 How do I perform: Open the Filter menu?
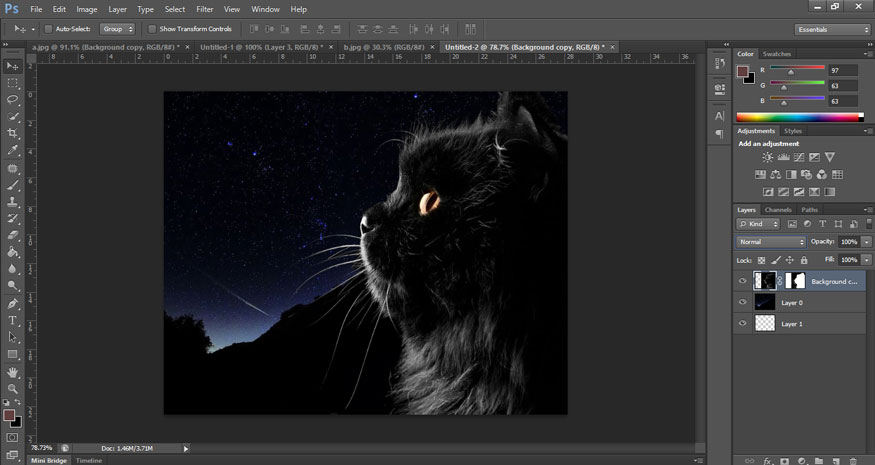(205, 9)
